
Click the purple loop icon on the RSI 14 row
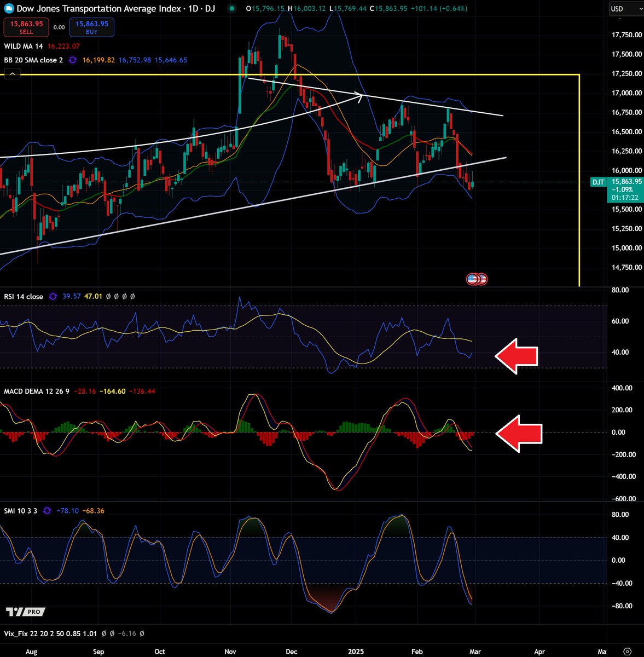[53, 296]
